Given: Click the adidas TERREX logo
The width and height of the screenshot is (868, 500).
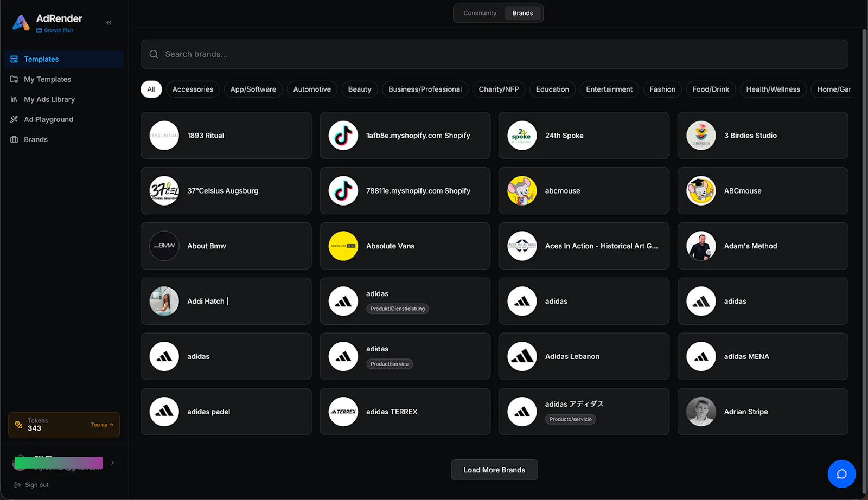Looking at the screenshot, I should (343, 412).
